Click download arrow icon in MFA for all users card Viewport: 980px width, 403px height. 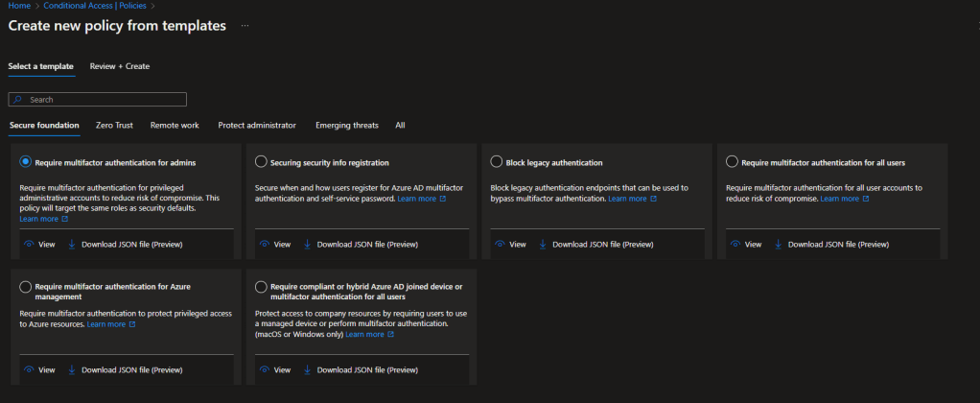click(x=779, y=245)
